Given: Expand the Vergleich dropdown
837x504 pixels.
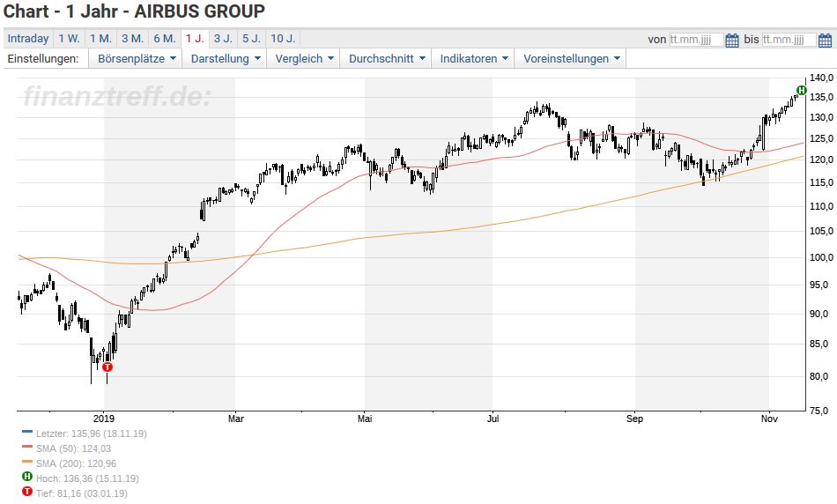Looking at the screenshot, I should coord(304,59).
